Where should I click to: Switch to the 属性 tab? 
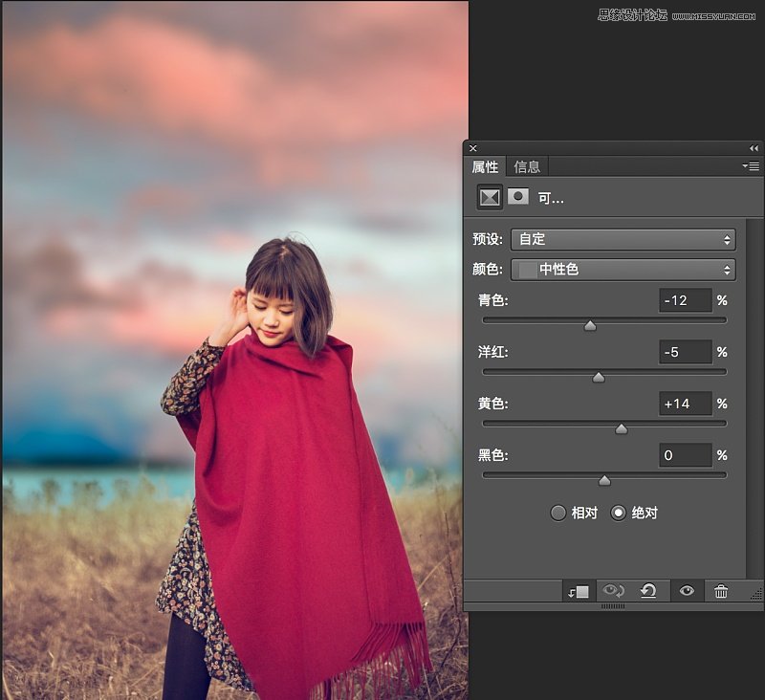485,166
